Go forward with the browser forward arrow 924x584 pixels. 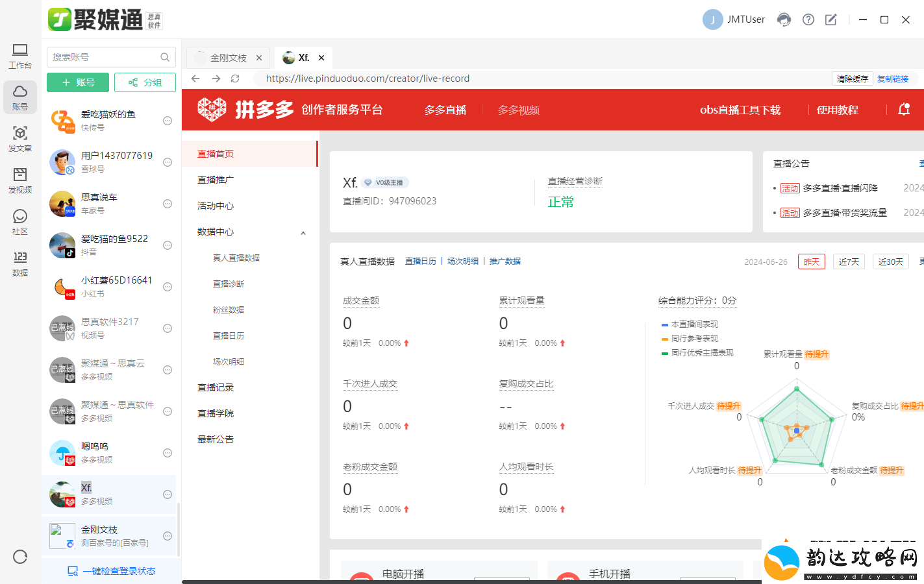click(216, 79)
